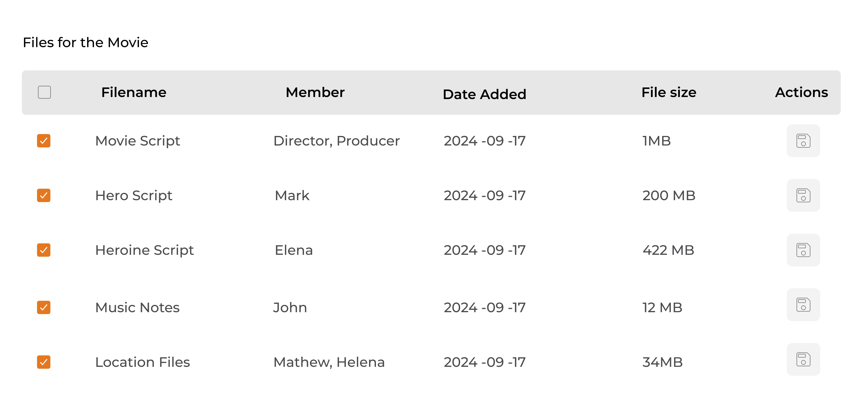Uncheck the Location Files checkbox

(44, 362)
